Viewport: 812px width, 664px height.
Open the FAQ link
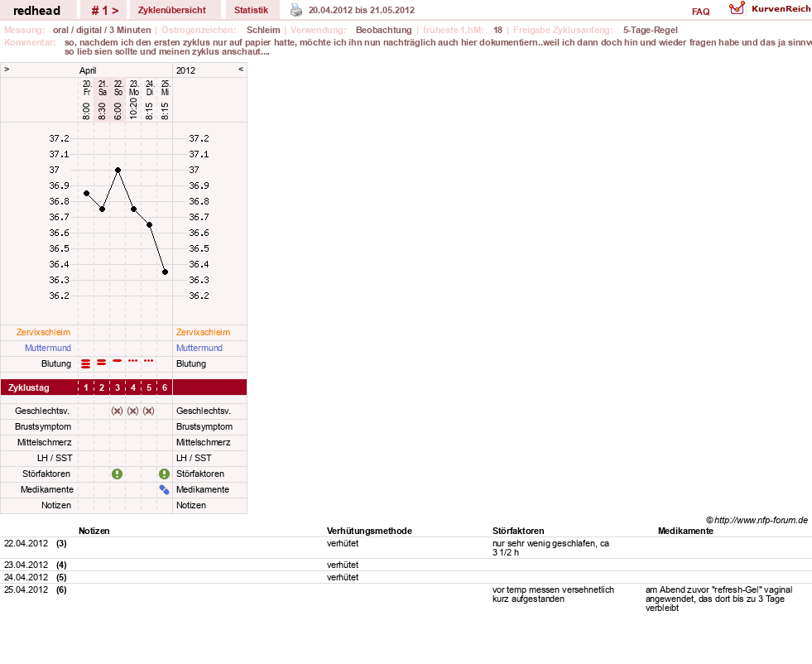700,12
